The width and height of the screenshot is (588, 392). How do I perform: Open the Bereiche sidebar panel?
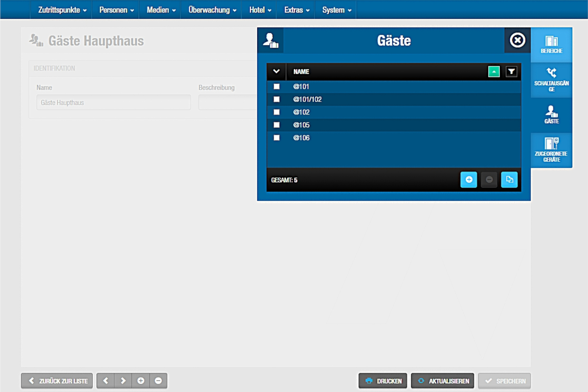pos(551,45)
